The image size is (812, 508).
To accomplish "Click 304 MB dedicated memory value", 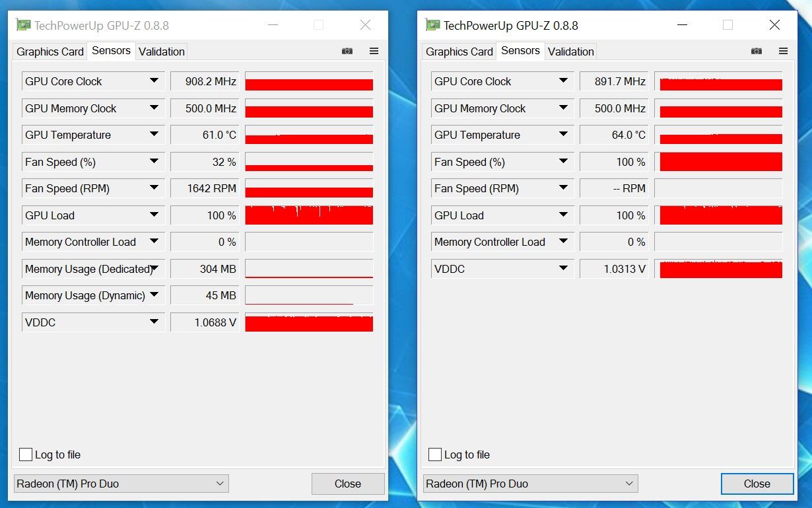I will [x=205, y=269].
